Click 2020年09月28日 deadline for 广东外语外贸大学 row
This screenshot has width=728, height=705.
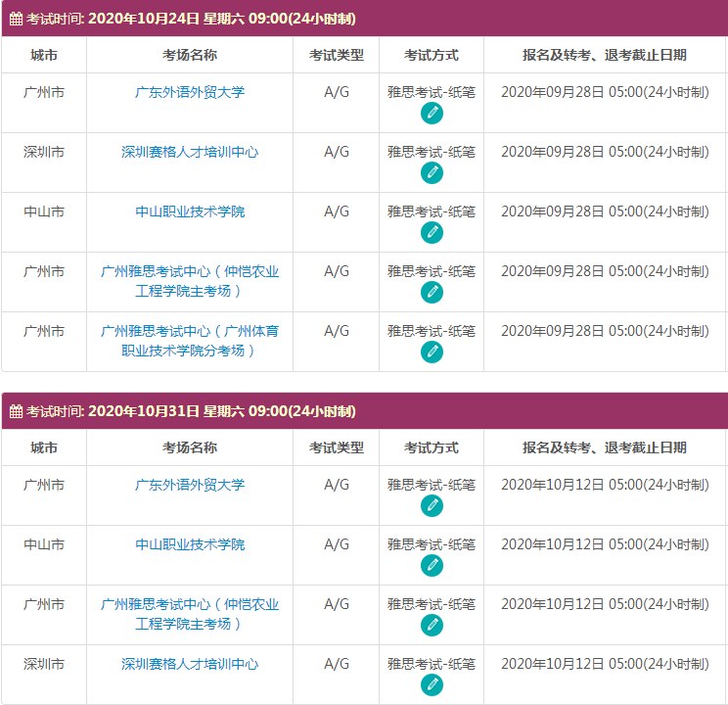(x=605, y=92)
